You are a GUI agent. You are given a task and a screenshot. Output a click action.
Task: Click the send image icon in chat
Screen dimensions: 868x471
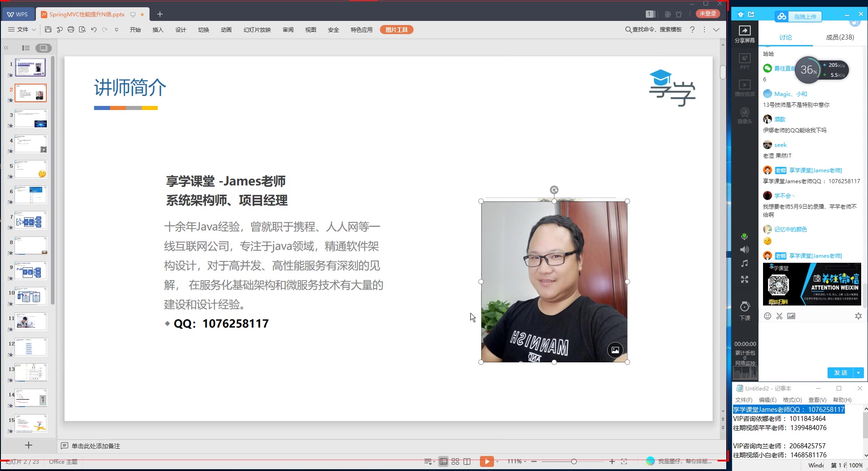791,316
